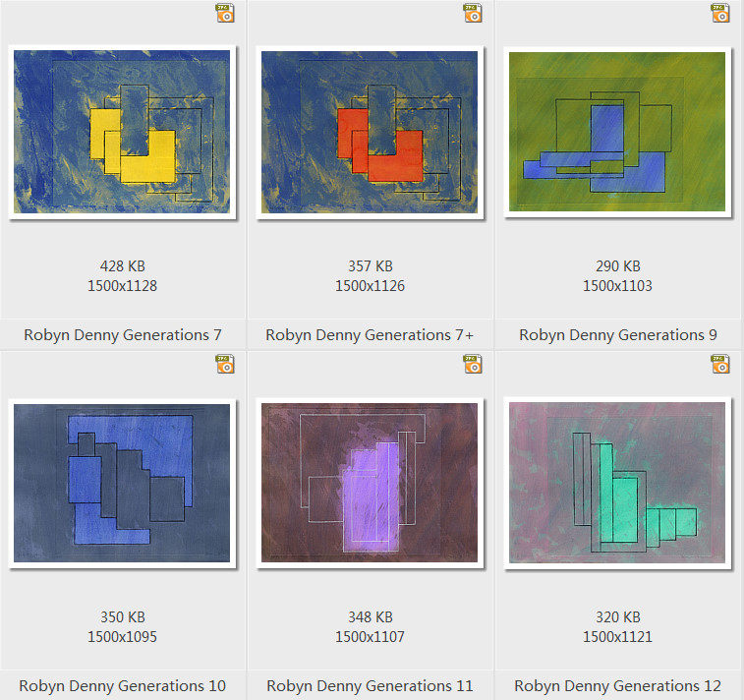Click the 428 KB file size text

pyautogui.click(x=123, y=266)
